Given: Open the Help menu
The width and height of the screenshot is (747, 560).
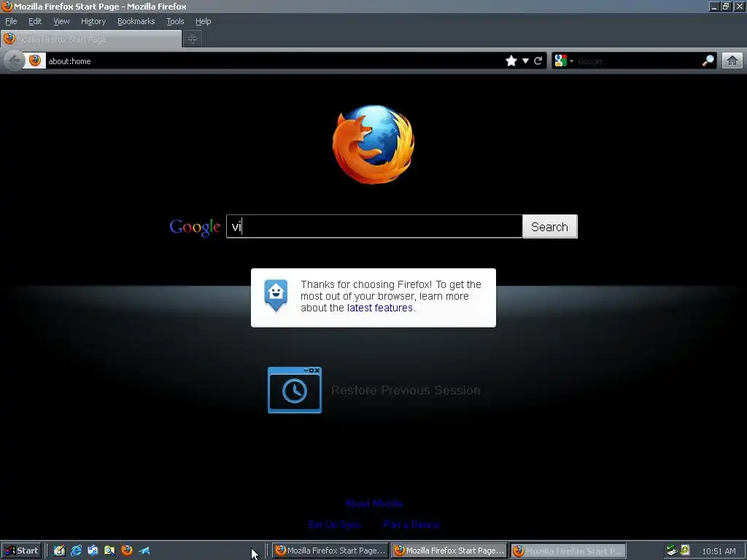Looking at the screenshot, I should point(203,21).
